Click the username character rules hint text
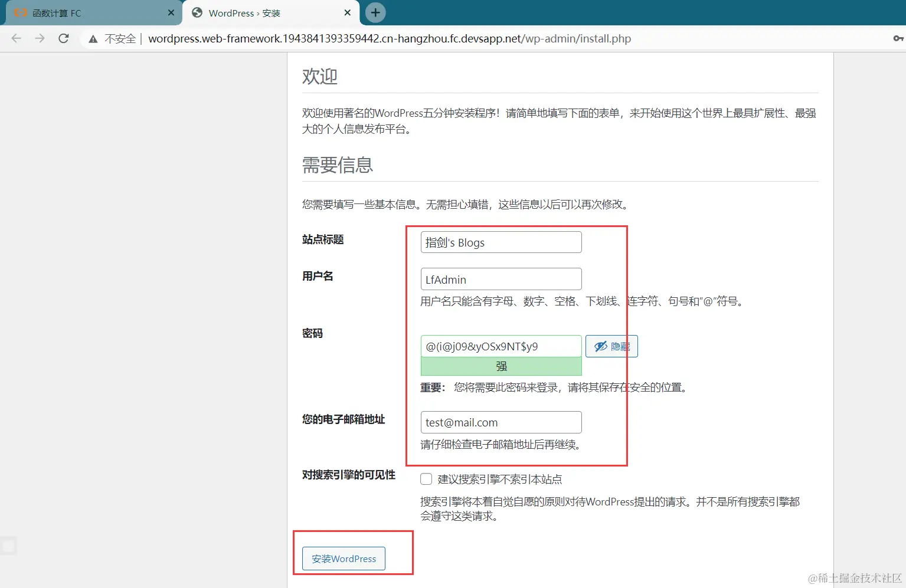The image size is (906, 588). [x=583, y=301]
